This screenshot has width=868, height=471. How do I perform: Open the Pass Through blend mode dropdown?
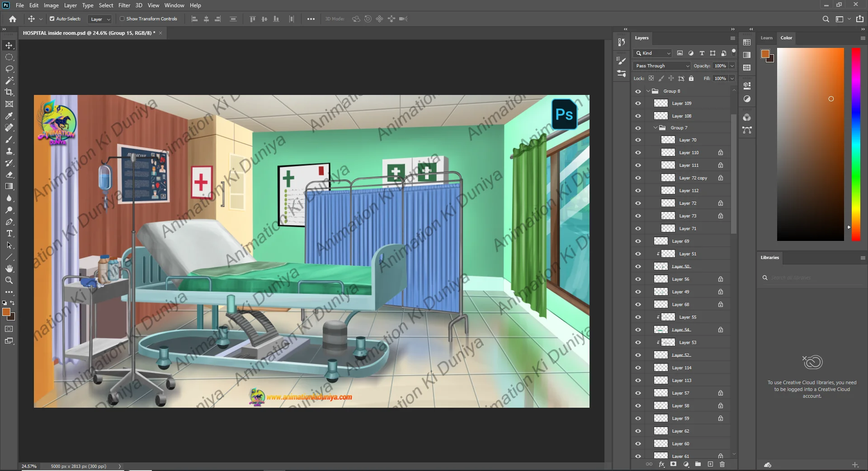(662, 66)
